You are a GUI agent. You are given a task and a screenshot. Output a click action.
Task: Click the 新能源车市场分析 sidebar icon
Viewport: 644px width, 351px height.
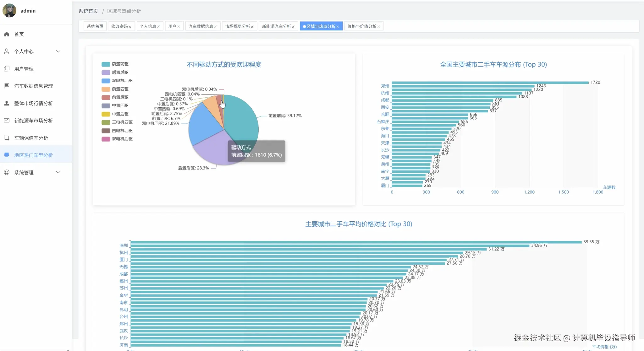(x=7, y=121)
